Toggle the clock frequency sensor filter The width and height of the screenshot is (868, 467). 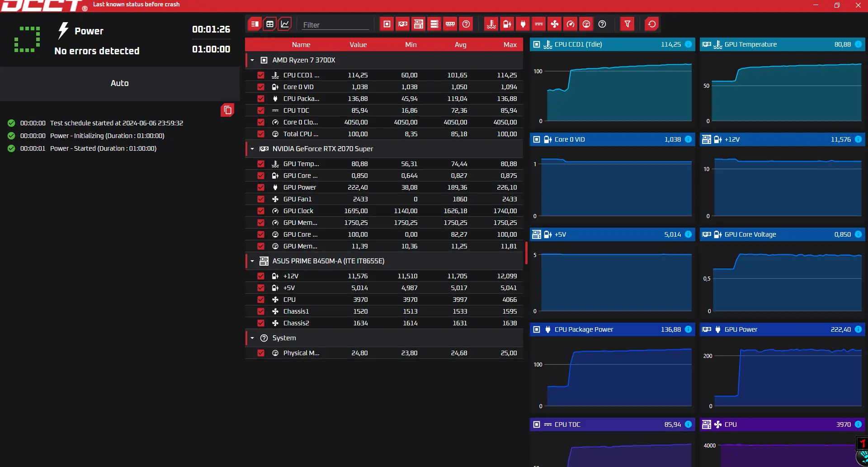click(x=571, y=24)
